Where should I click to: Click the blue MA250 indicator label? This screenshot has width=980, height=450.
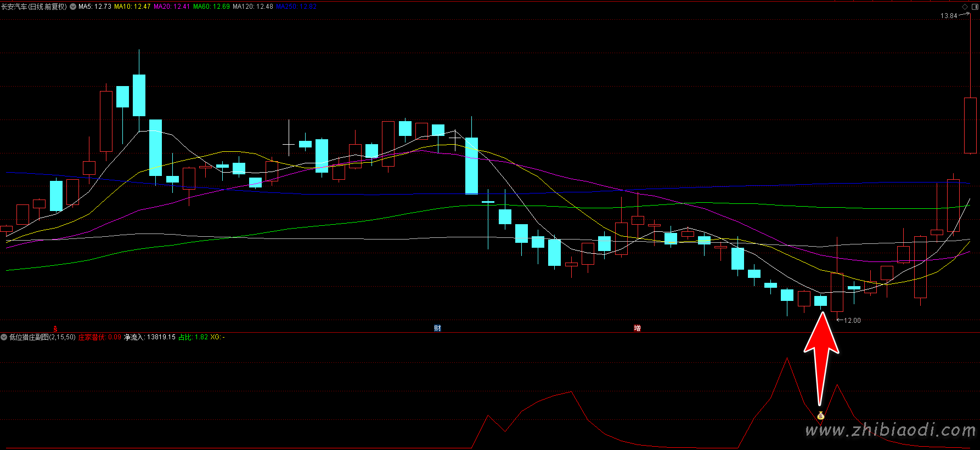click(296, 7)
